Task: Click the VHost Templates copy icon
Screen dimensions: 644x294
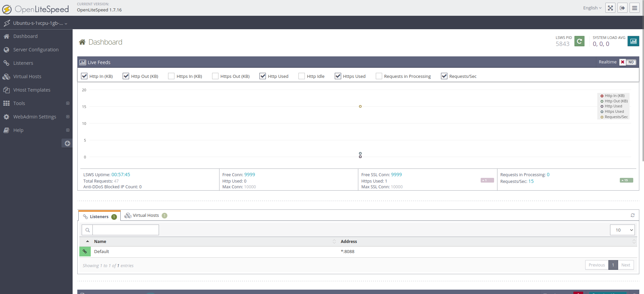Action: [x=6, y=90]
